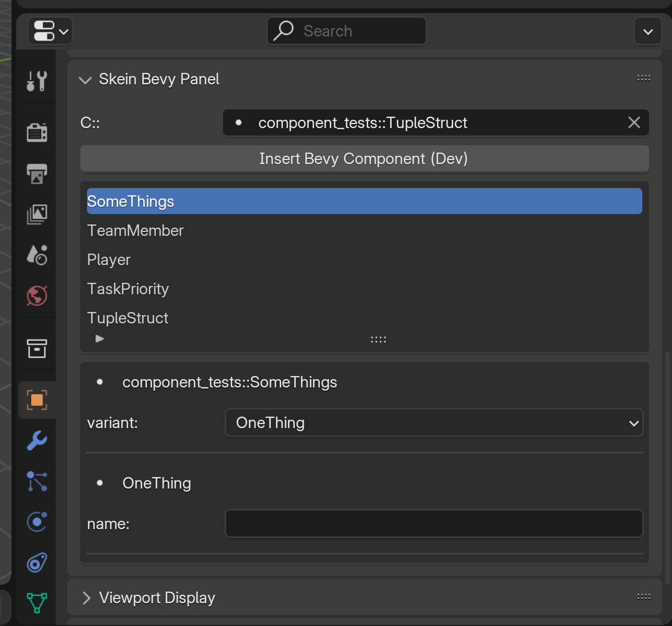Collapse the Skein Bevy Panel

[85, 80]
